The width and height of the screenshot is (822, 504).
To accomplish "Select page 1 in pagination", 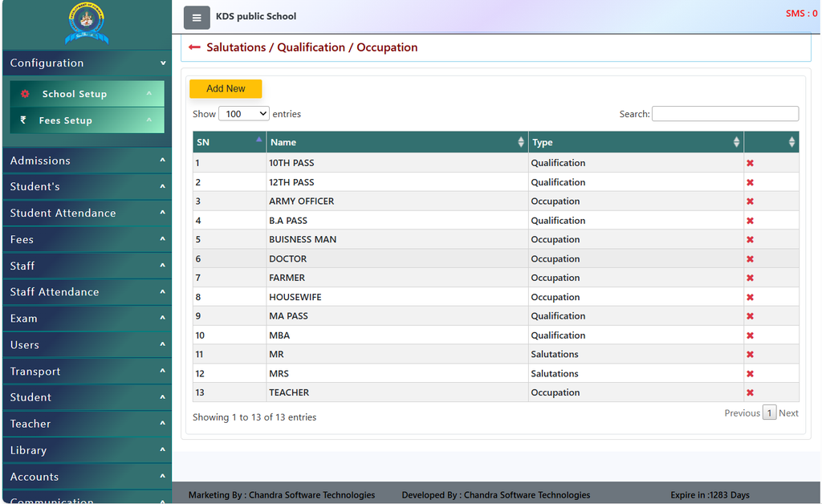I will click(769, 413).
